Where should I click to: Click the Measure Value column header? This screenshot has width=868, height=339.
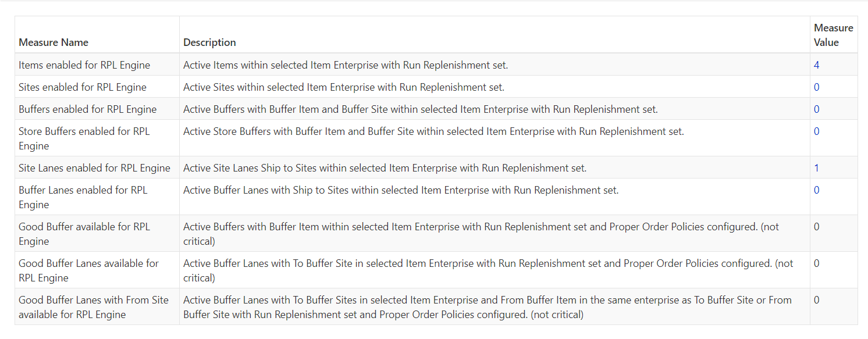pos(833,35)
